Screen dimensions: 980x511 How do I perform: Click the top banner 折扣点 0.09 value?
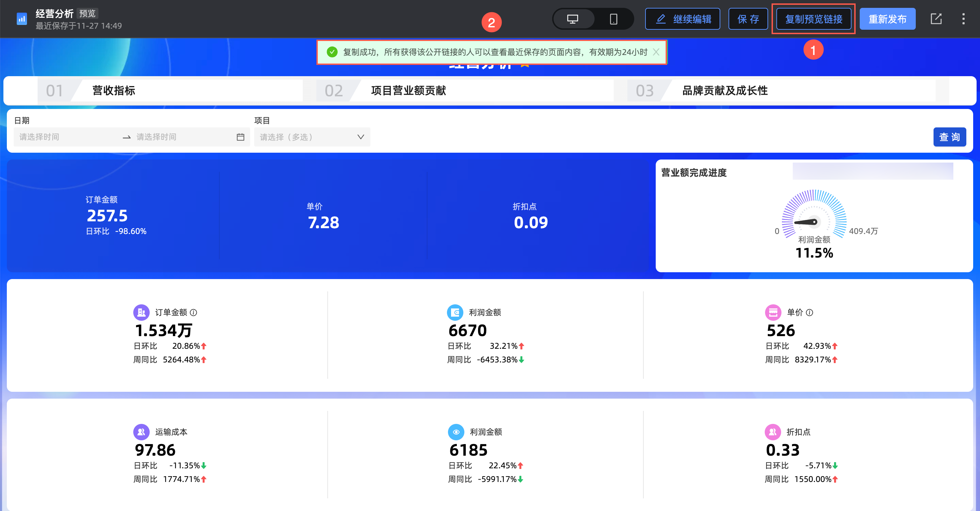(531, 222)
